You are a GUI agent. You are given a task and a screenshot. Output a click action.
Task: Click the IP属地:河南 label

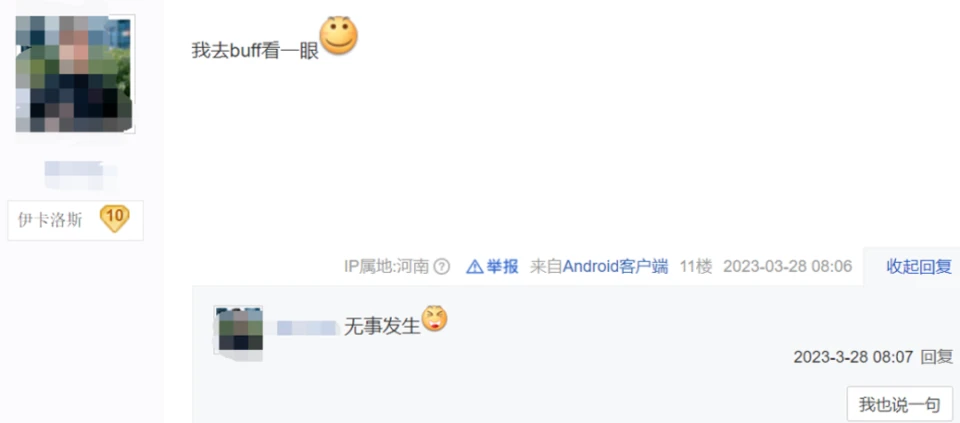click(386, 266)
